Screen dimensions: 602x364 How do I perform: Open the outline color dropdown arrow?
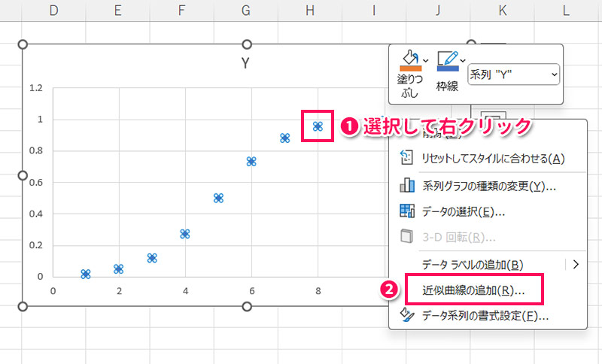pyautogui.click(x=463, y=61)
